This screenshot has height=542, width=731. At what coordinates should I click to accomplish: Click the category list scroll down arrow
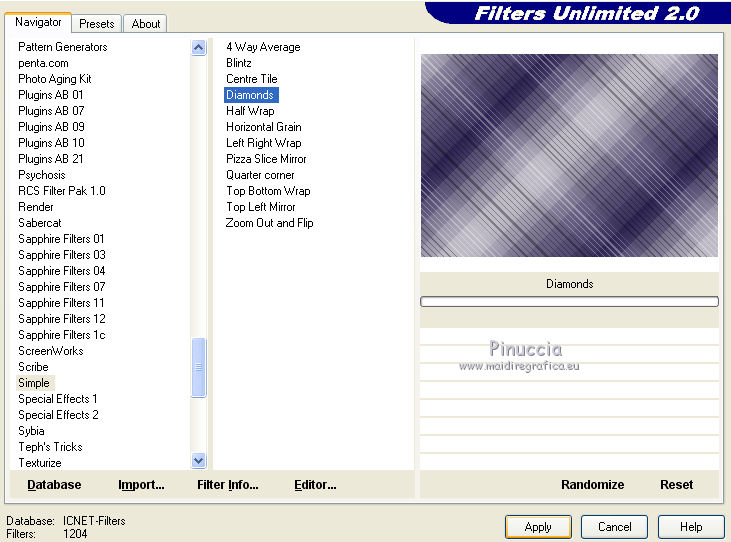199,460
